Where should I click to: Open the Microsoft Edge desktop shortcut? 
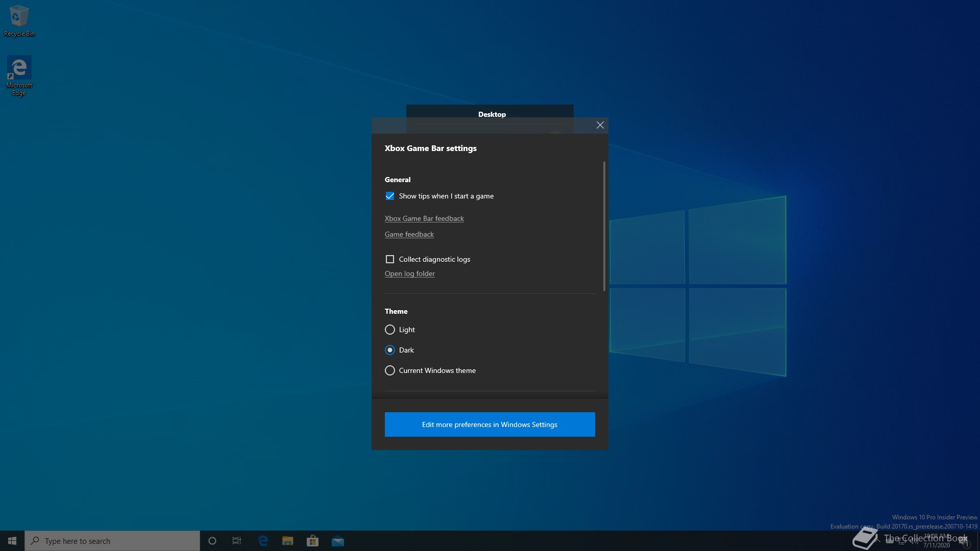click(x=19, y=75)
